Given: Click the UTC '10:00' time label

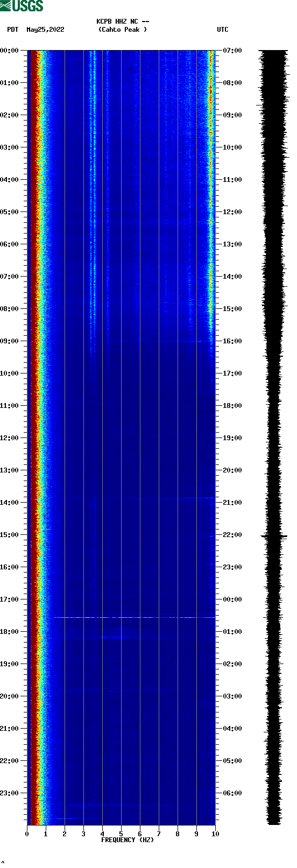Looking at the screenshot, I should coord(232,147).
